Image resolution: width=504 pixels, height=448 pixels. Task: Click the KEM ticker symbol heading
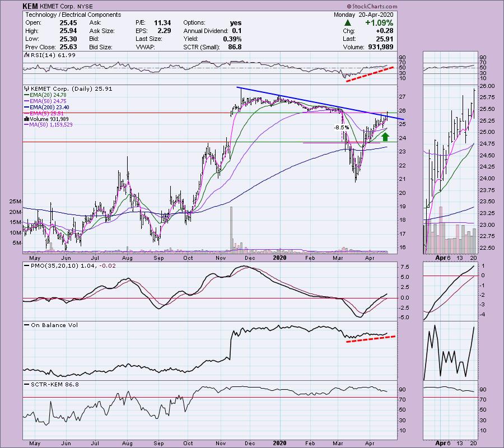30,6
